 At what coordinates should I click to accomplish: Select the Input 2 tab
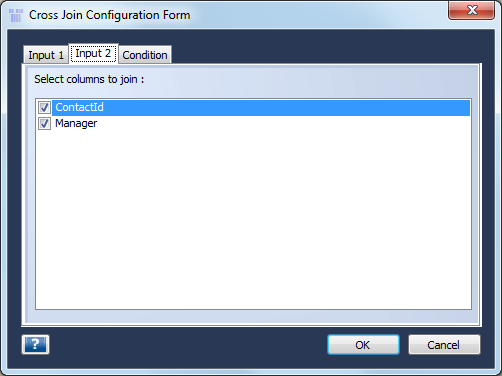[x=93, y=53]
